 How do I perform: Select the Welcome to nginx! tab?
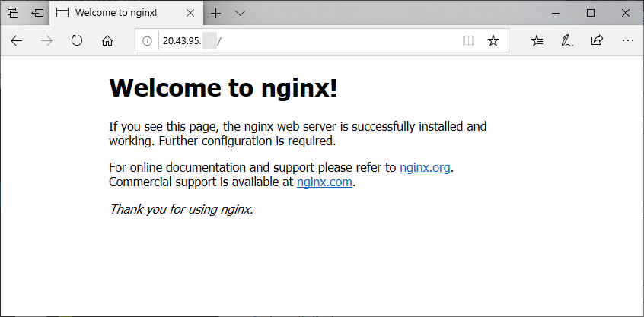pos(126,13)
